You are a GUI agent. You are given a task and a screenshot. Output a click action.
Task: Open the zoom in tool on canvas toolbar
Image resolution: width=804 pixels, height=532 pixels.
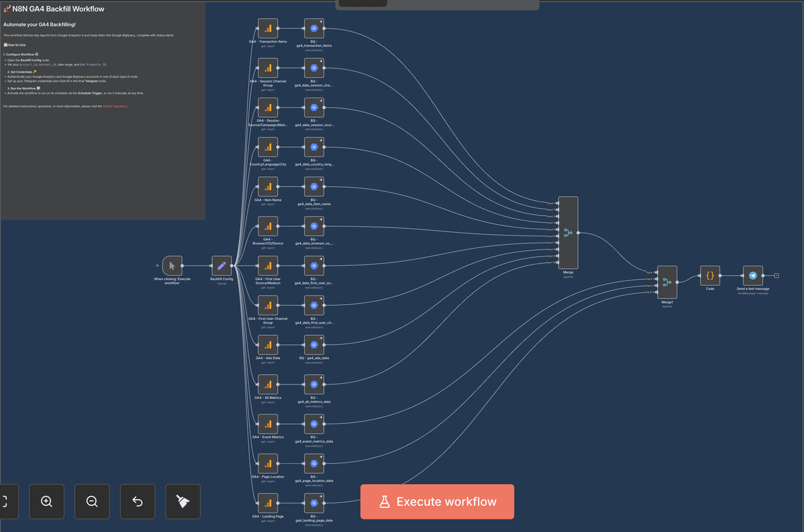point(46,501)
